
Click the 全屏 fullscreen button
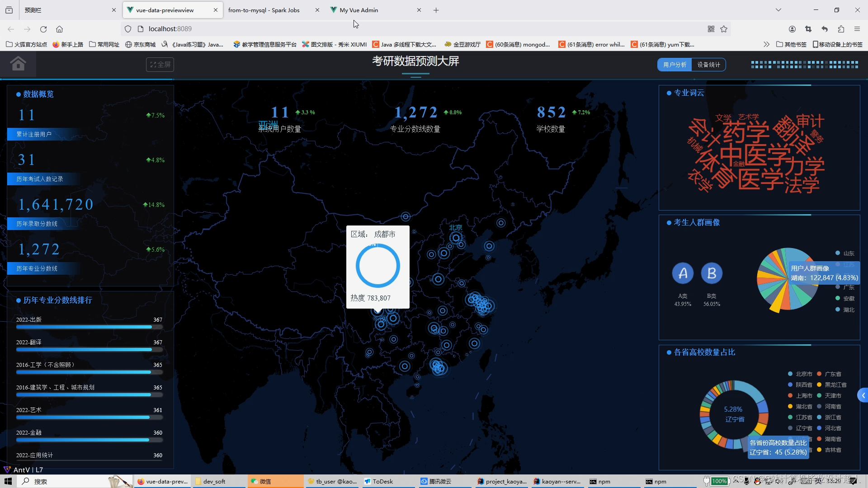[160, 65]
